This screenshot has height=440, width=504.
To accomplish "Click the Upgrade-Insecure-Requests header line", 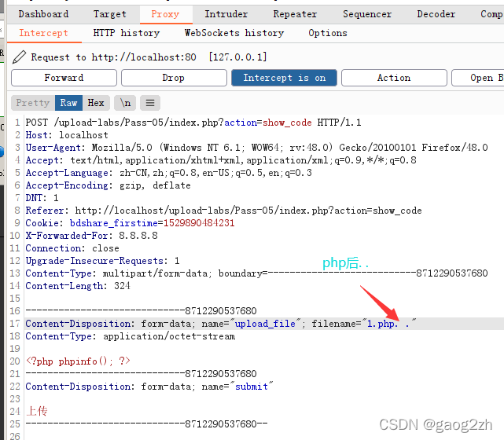I will tap(102, 261).
